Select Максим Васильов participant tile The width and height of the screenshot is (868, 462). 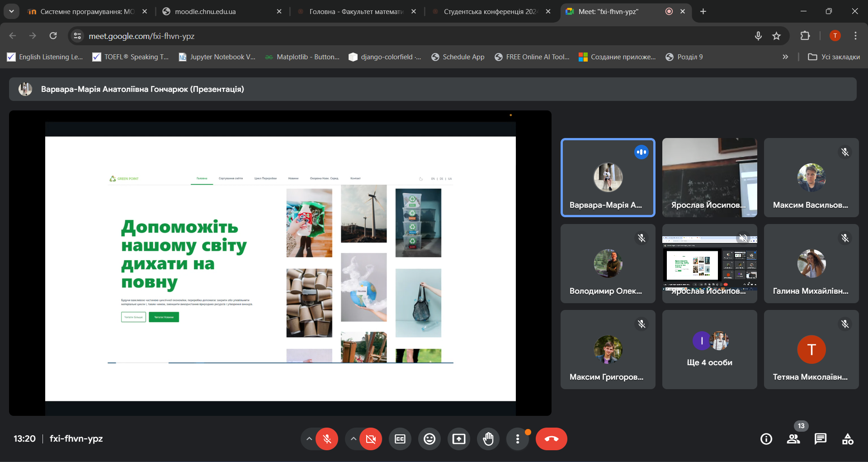tap(811, 177)
